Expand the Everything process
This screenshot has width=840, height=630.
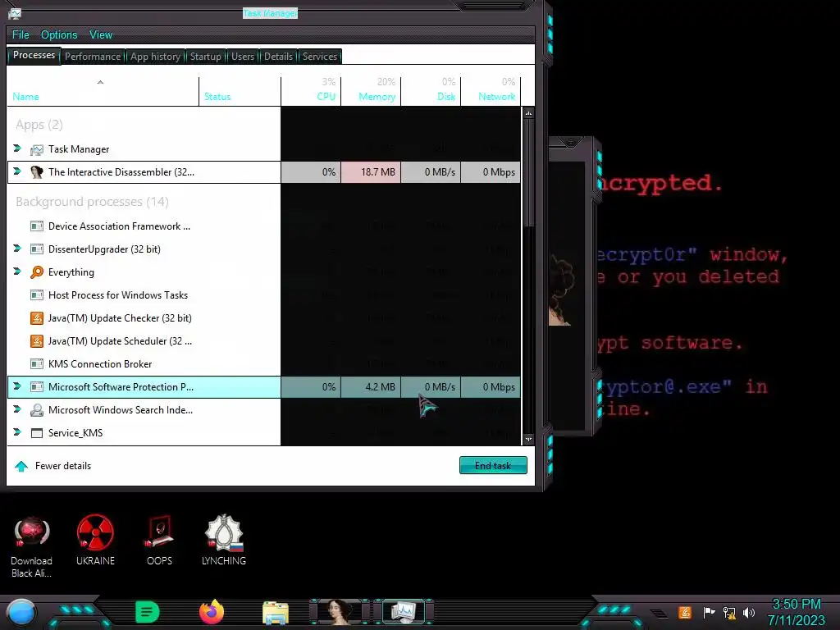pyautogui.click(x=17, y=272)
